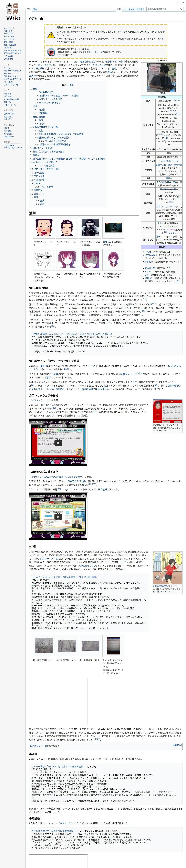Open the サイバー攻撃 ゼロチアキ 毎日新聞 quote link
This screenshot has height=868, width=186.
(x=58, y=766)
